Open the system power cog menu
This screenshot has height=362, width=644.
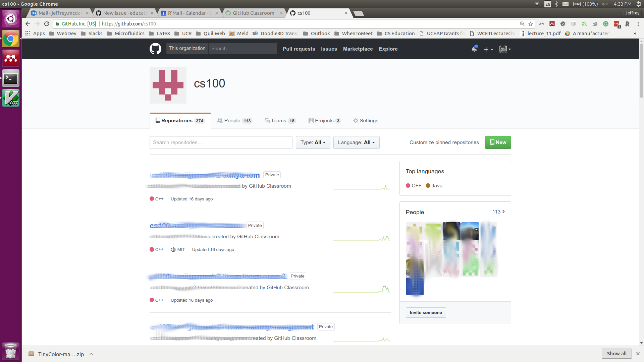point(639,4)
